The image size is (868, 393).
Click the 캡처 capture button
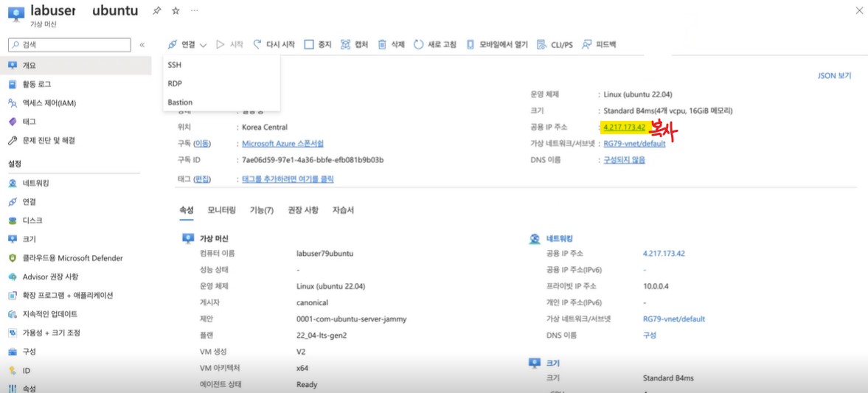click(x=354, y=45)
